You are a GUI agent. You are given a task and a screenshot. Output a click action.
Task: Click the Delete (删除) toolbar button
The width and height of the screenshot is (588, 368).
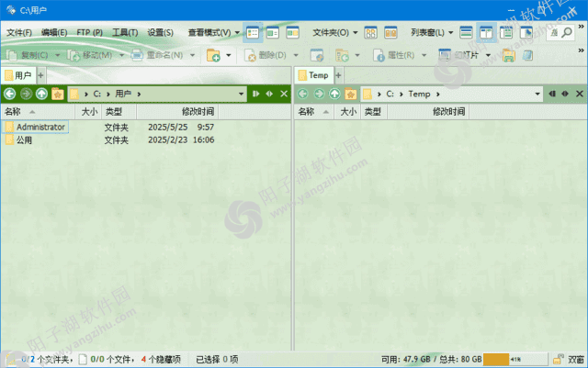pyautogui.click(x=266, y=55)
